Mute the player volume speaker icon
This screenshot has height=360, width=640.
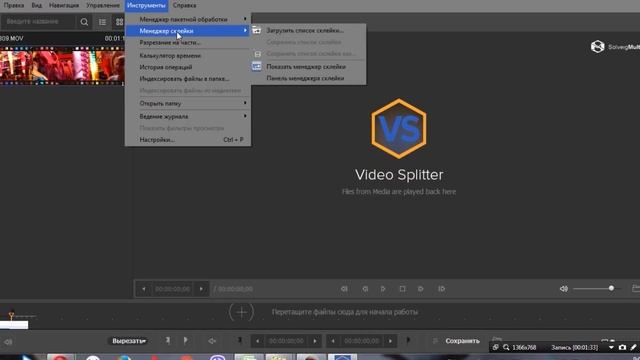564,289
